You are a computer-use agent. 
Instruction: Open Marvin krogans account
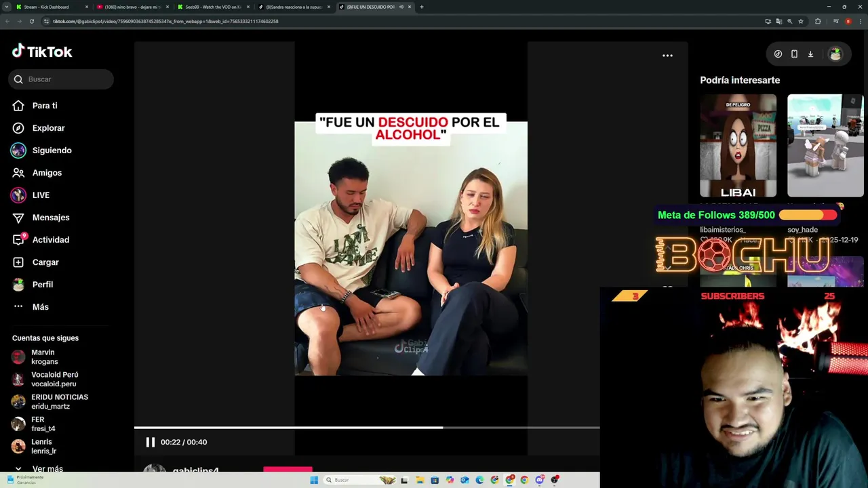[45, 357]
